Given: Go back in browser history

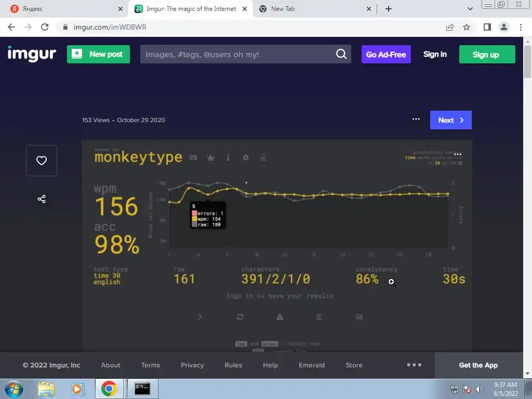Looking at the screenshot, I should point(11,27).
